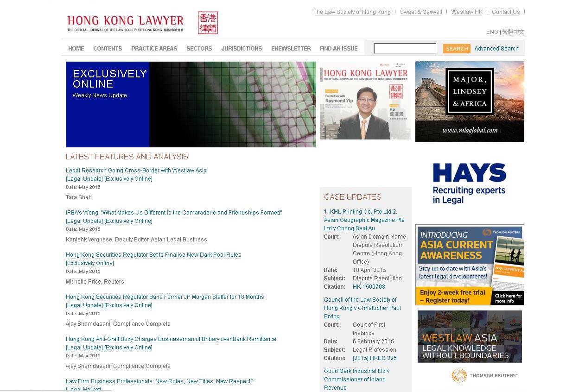Click the date 10 April 2015
This screenshot has height=392, width=585.
369,270
